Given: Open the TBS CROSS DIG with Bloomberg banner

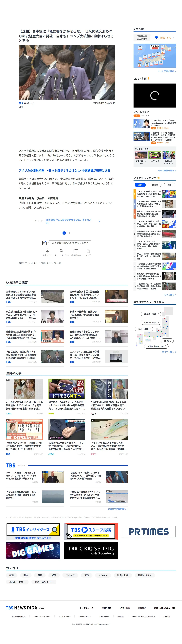Looking at the screenshot, I should pos(91,551).
